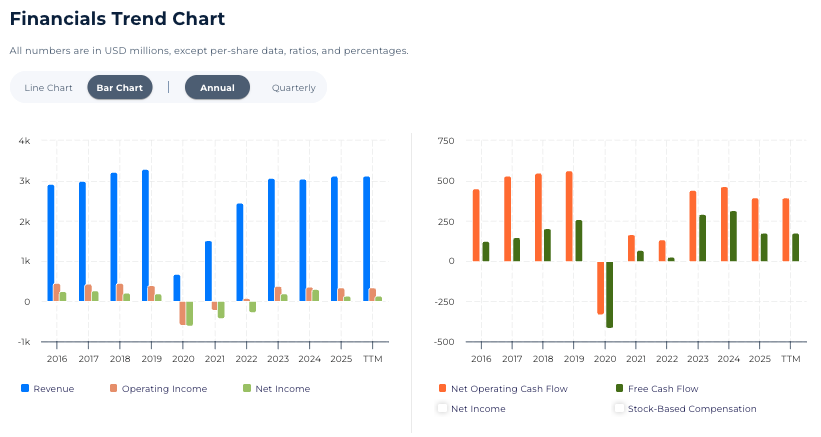Click the TTM Revenue bar
The image size is (821, 437).
pos(367,239)
